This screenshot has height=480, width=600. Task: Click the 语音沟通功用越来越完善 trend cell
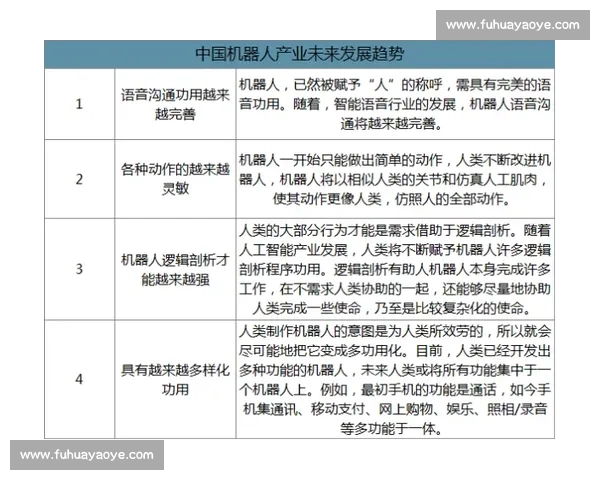(176, 103)
